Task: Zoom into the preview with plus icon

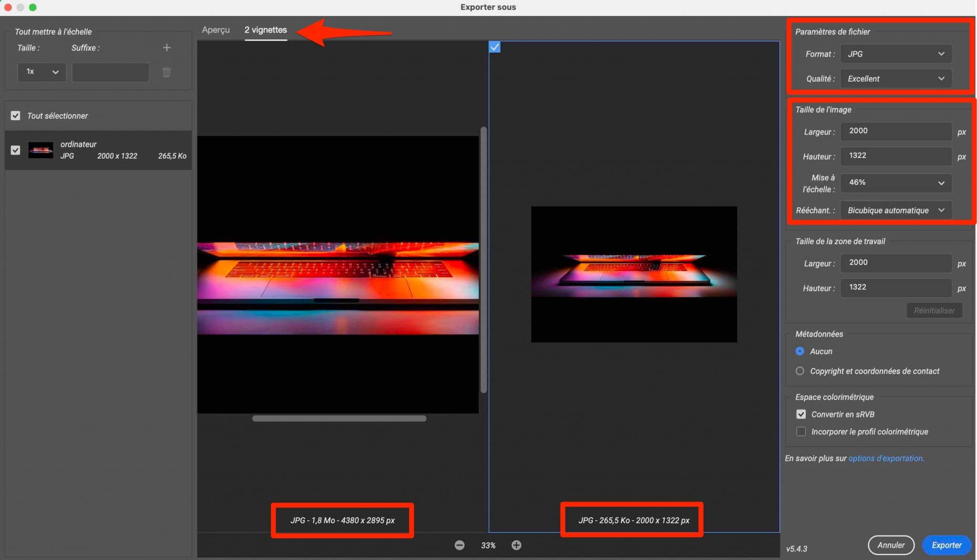Action: pos(517,545)
